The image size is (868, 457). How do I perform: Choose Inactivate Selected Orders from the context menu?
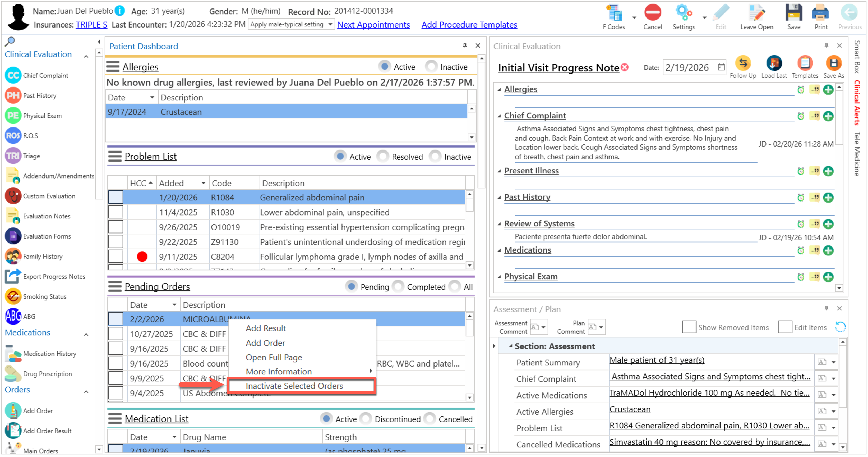click(x=294, y=386)
